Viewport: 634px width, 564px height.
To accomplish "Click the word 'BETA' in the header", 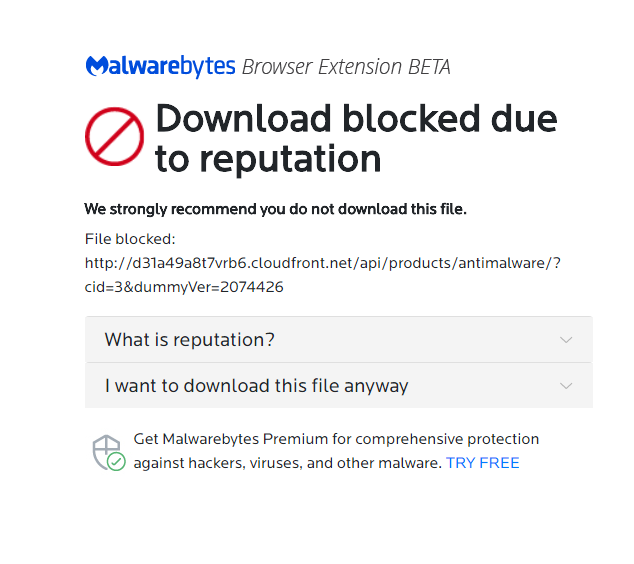I will coord(429,67).
